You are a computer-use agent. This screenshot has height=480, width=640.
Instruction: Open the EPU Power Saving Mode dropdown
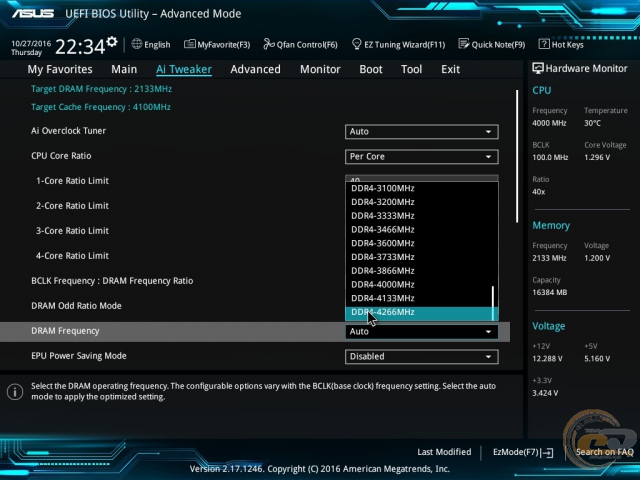tap(422, 357)
